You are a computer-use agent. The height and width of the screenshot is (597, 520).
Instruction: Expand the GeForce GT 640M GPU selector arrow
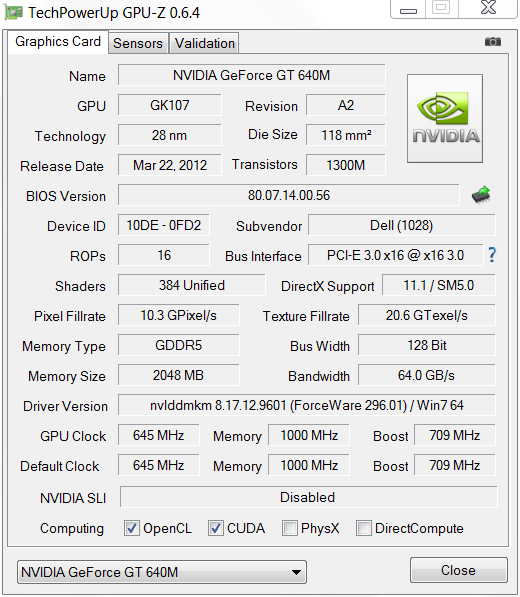point(296,572)
